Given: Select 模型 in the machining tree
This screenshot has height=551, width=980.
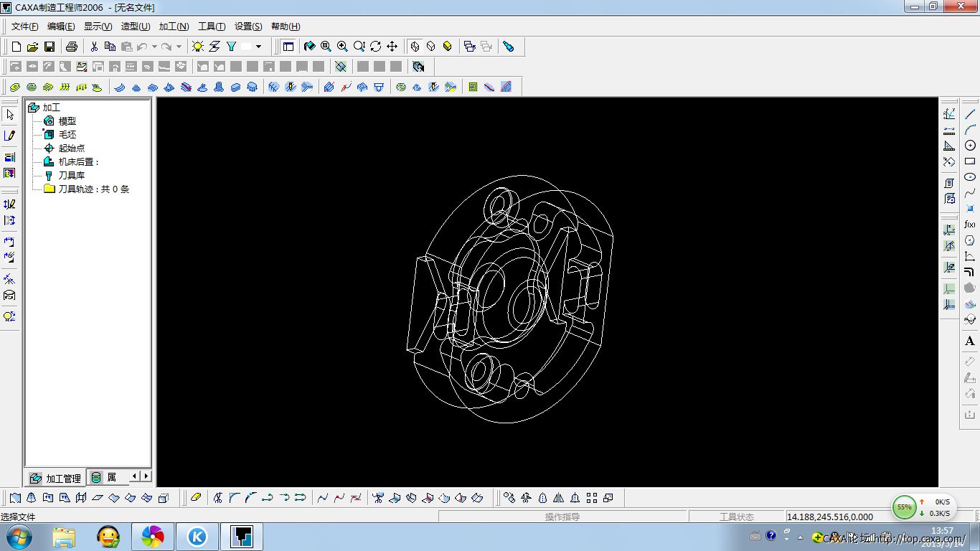Looking at the screenshot, I should [67, 121].
